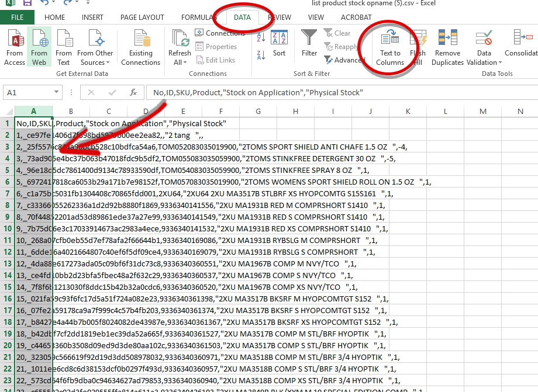Click the formula bar text
This screenshot has width=538, height=392.
(x=258, y=92)
